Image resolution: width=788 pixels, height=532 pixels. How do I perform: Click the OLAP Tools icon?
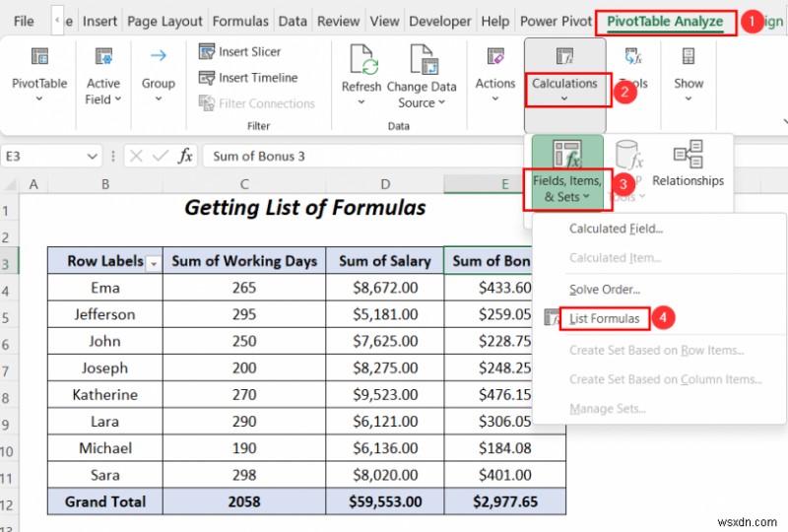pos(628,155)
